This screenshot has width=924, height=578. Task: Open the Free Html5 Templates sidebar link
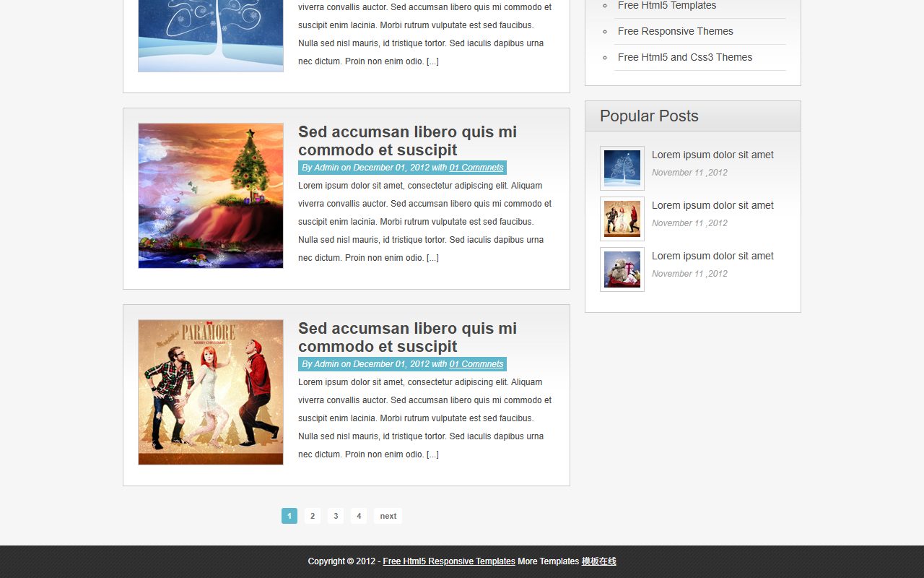click(x=667, y=6)
